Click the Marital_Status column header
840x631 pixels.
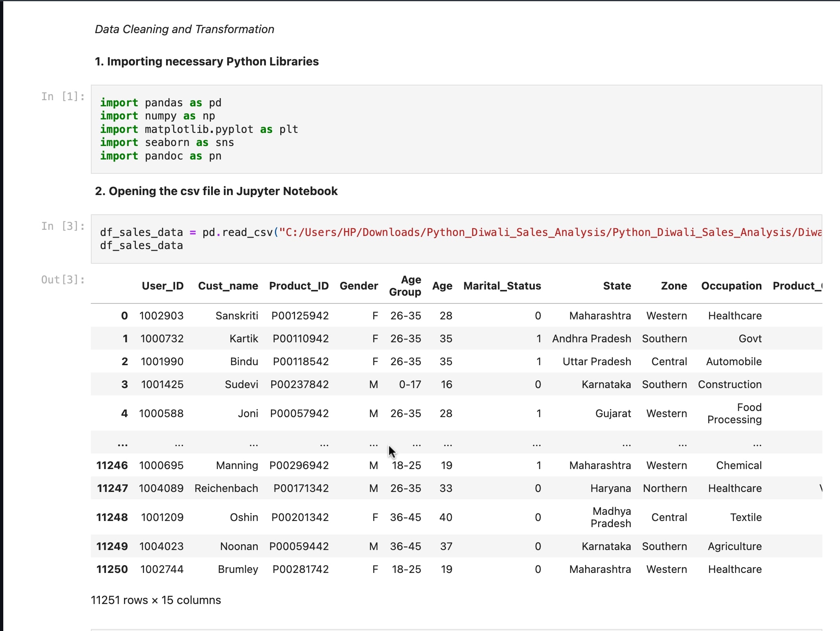(x=502, y=286)
